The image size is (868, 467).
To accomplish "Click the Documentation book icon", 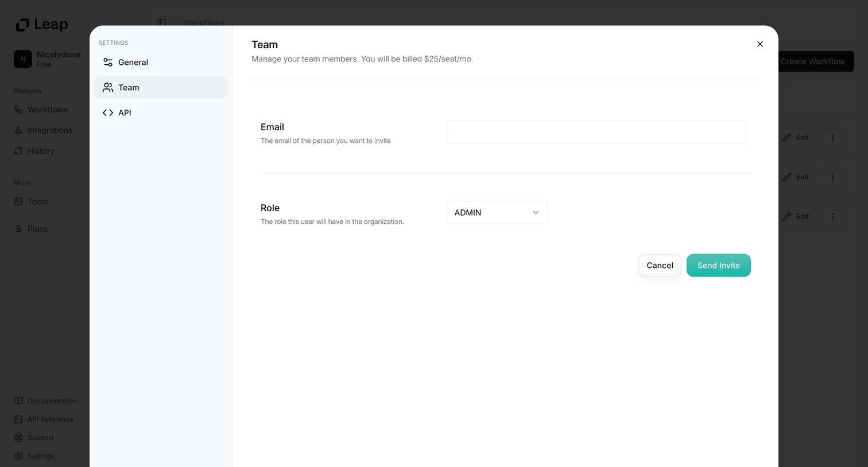I will 18,401.
